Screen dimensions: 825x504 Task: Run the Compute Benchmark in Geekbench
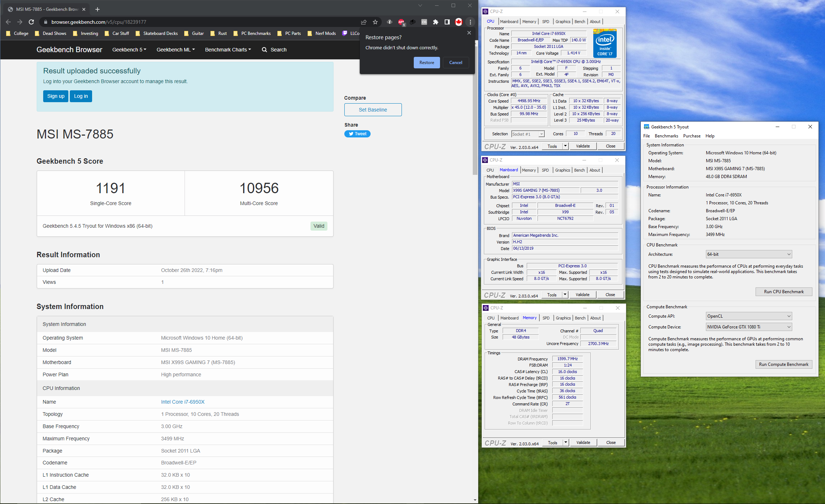click(x=784, y=364)
